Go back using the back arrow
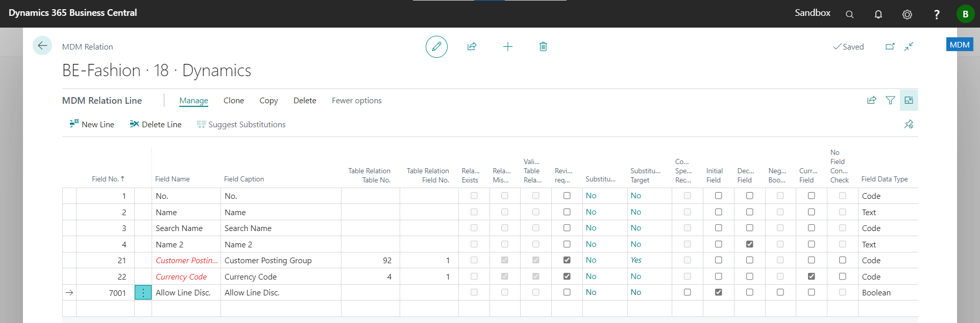 (x=42, y=46)
